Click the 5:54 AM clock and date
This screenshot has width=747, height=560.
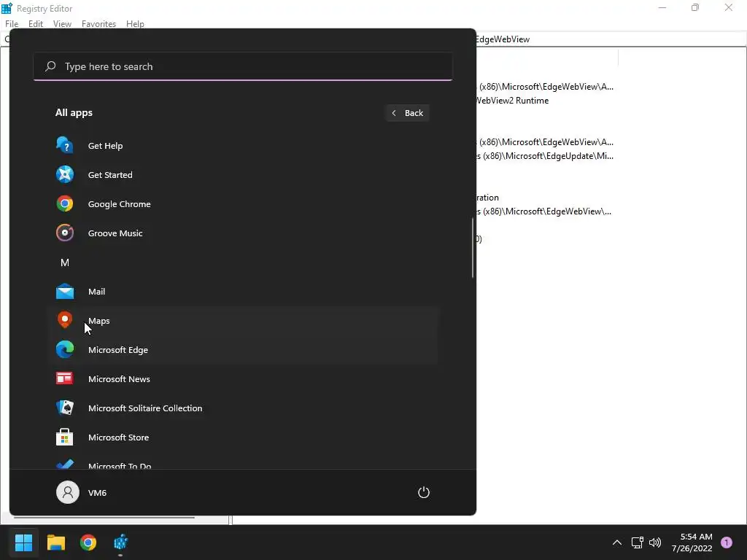[x=692, y=542]
